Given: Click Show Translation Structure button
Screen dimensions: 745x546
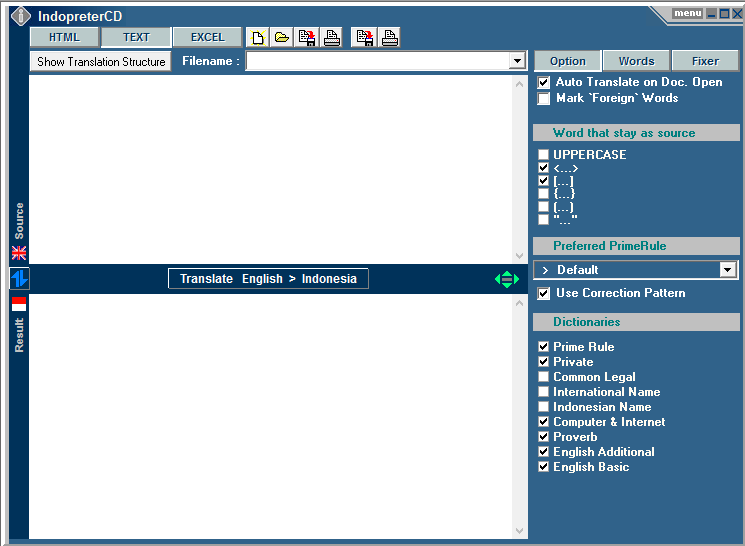Looking at the screenshot, I should point(101,62).
